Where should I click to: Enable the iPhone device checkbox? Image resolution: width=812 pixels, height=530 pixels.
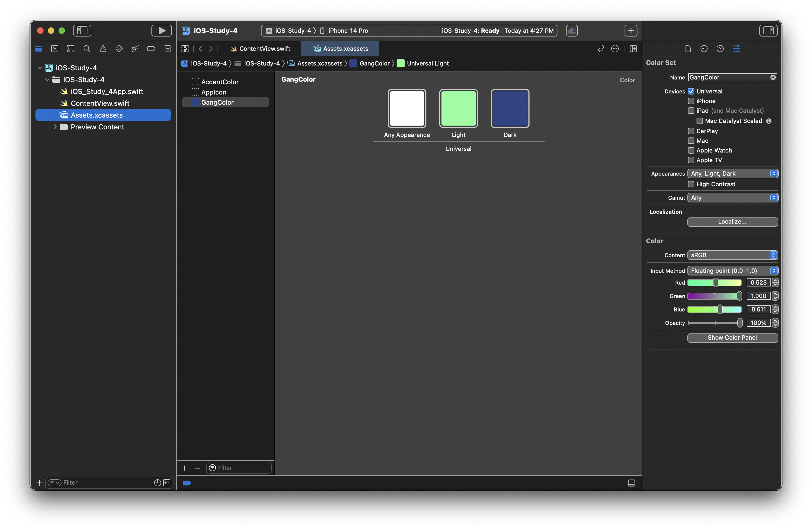(691, 101)
